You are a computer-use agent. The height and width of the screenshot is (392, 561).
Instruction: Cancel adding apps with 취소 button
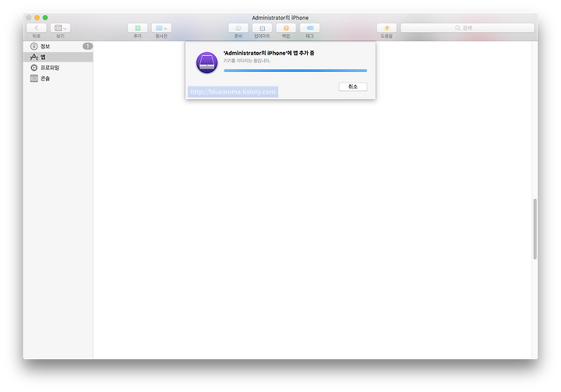tap(353, 87)
